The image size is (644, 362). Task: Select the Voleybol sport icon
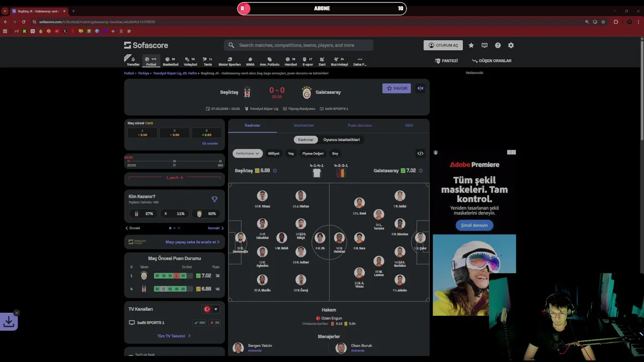(190, 61)
